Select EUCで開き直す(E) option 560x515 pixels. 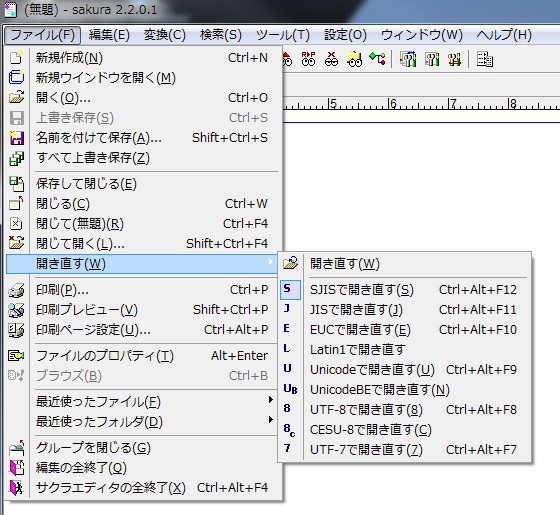404,330
